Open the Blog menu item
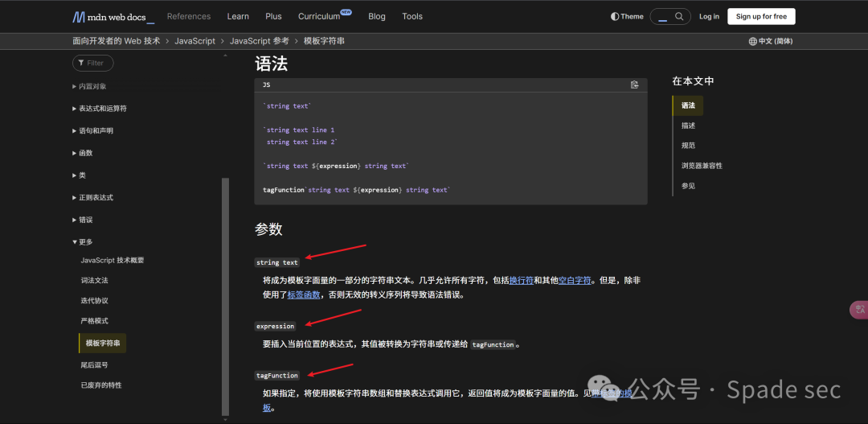Image resolution: width=868 pixels, height=424 pixels. coord(377,17)
